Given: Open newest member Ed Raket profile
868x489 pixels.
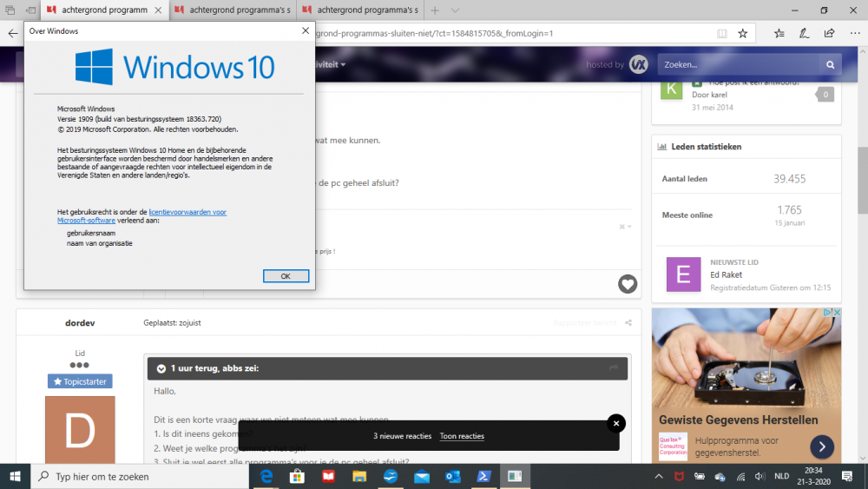Looking at the screenshot, I should tap(727, 274).
